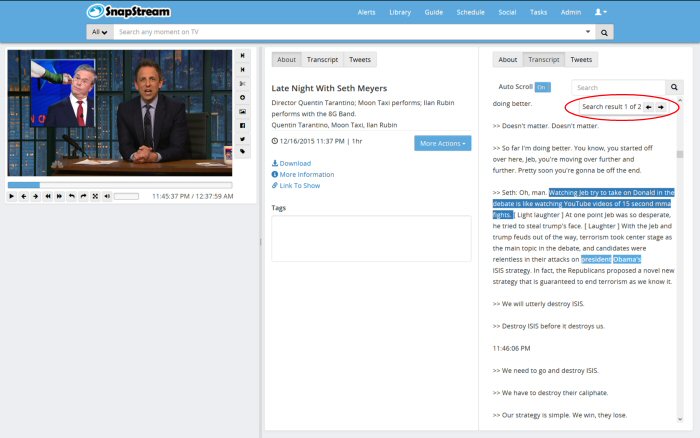Viewport: 700px width, 438px height.
Task: Open the More Actions dropdown
Action: click(442, 143)
